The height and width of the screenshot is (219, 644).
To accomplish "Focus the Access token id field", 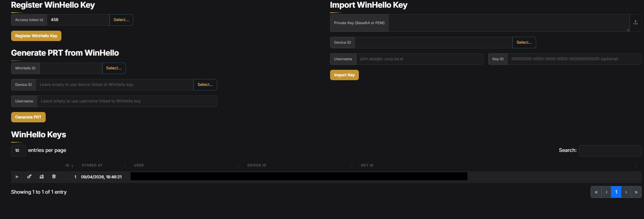I will click(78, 20).
